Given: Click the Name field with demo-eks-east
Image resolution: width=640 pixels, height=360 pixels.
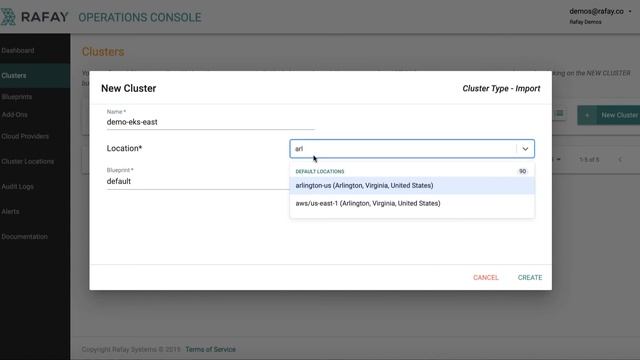Looking at the screenshot, I should [210, 122].
